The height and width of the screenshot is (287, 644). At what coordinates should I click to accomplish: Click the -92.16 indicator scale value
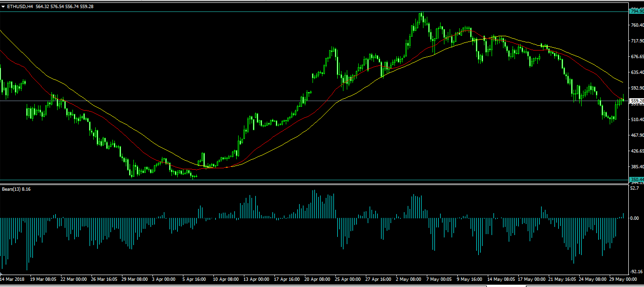click(635, 271)
